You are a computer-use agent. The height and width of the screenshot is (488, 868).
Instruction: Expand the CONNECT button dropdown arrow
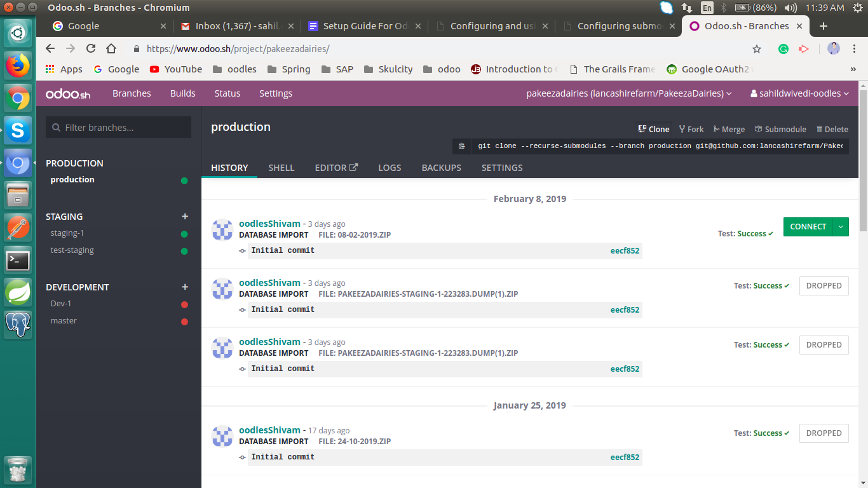tap(841, 227)
